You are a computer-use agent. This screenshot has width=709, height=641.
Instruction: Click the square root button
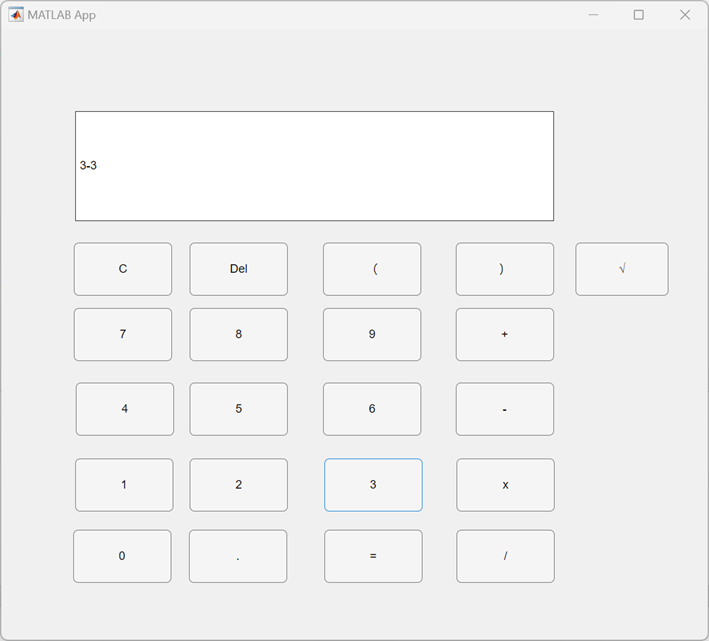(x=622, y=269)
